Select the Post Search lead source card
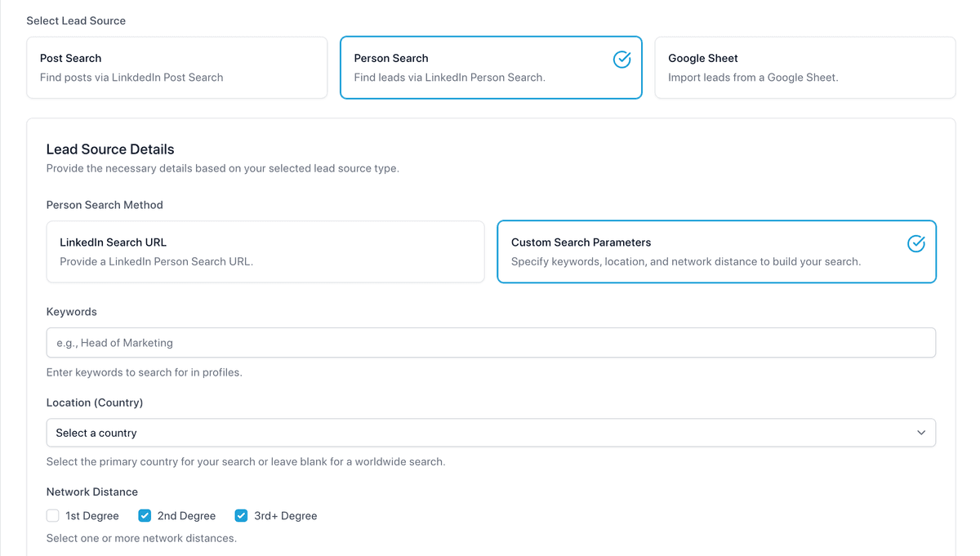The width and height of the screenshot is (980, 556). tap(177, 68)
